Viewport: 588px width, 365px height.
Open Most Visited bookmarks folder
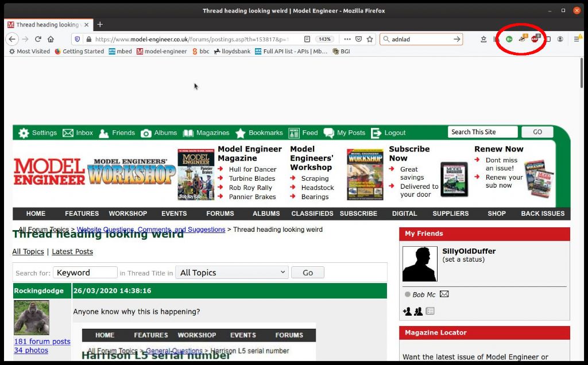coord(29,51)
